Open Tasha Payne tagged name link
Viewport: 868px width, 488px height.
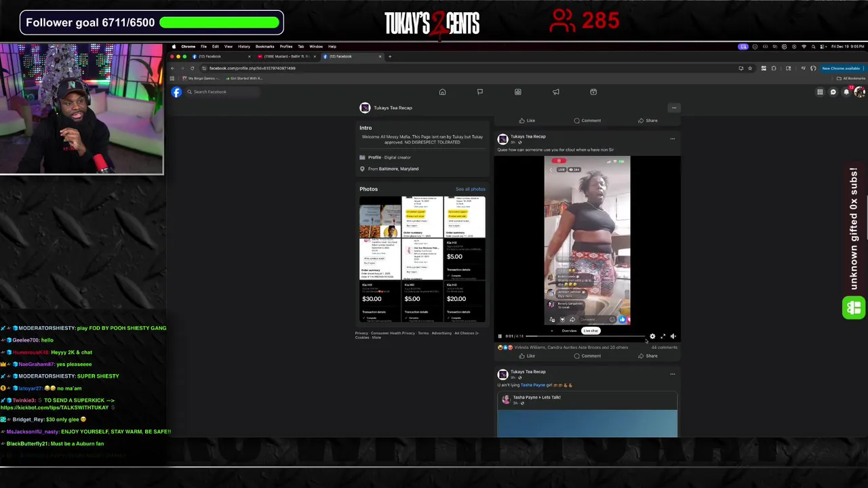532,385
